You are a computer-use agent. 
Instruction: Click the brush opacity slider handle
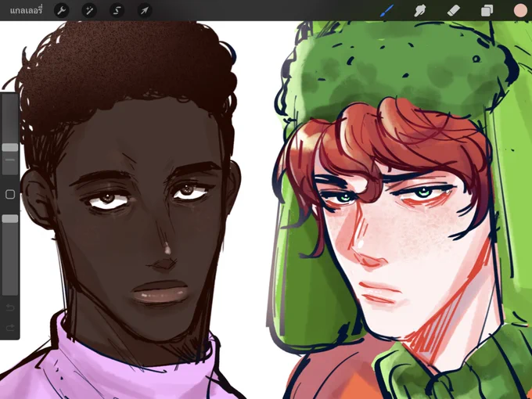10,219
